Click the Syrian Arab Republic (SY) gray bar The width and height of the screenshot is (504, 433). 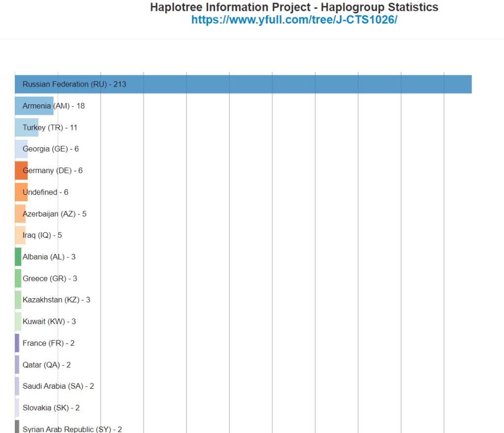(17, 427)
